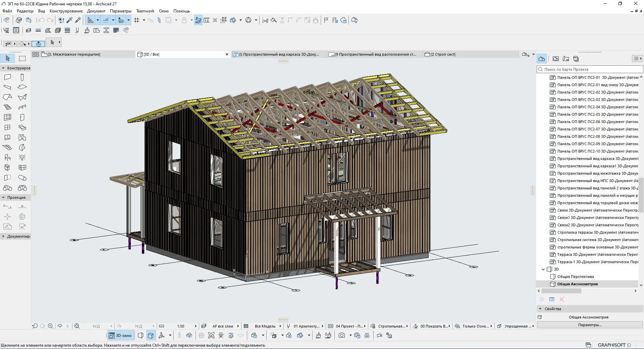Viewport: 644px width, 349px height.
Task: Open the Документ menu
Action: [96, 11]
